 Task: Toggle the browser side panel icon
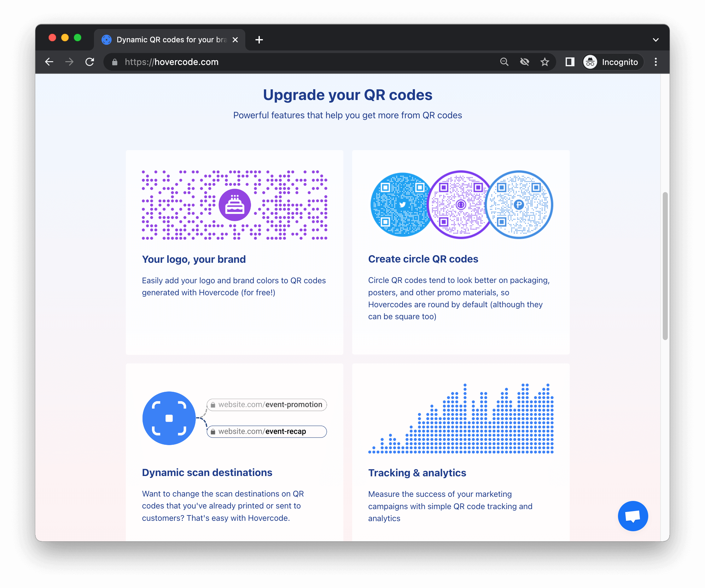(x=570, y=62)
